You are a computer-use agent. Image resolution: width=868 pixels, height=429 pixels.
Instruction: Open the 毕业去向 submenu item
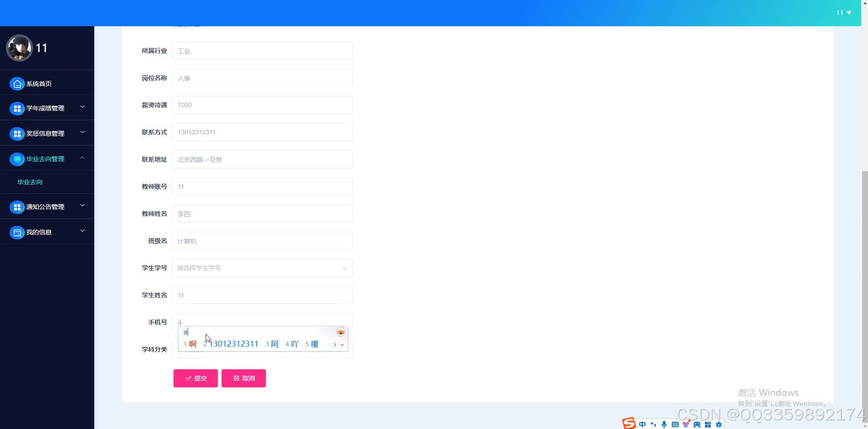[x=47, y=182]
